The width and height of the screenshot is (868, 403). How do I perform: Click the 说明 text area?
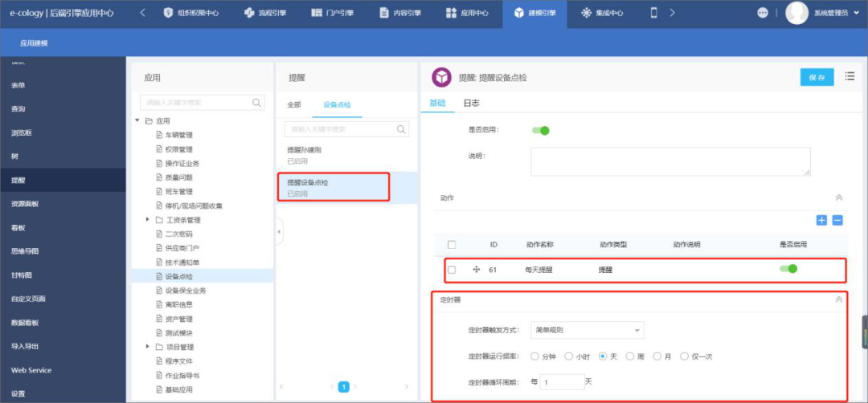(x=670, y=161)
